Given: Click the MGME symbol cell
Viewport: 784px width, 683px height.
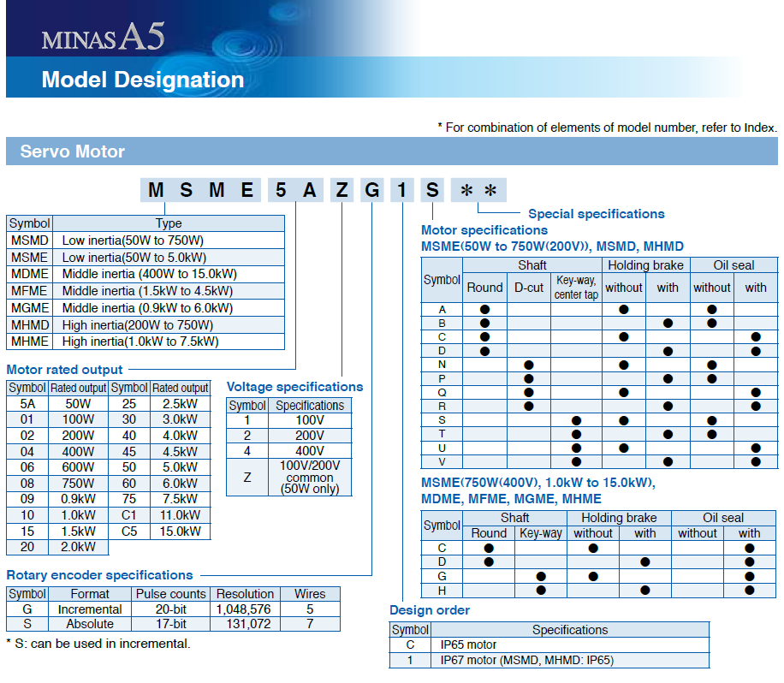Looking at the screenshot, I should [29, 308].
